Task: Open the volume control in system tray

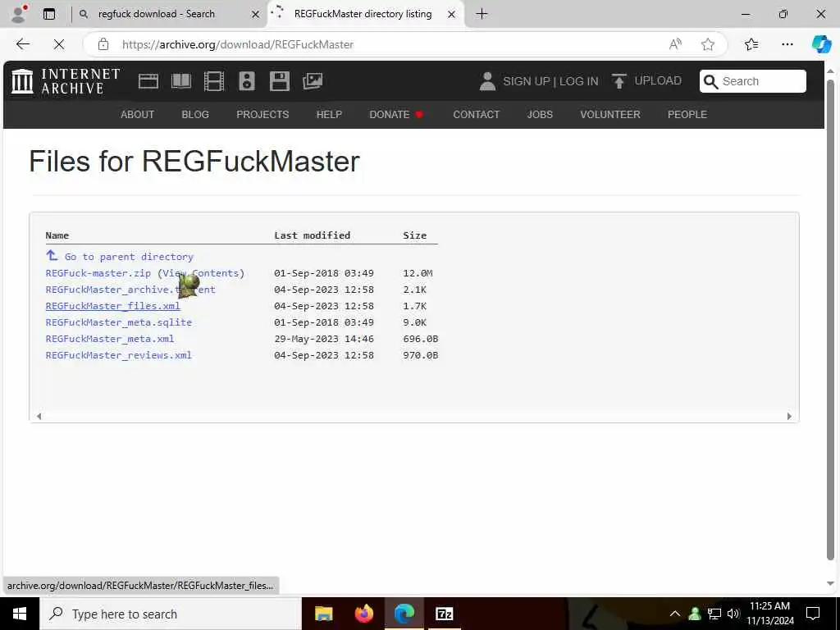Action: tap(733, 614)
